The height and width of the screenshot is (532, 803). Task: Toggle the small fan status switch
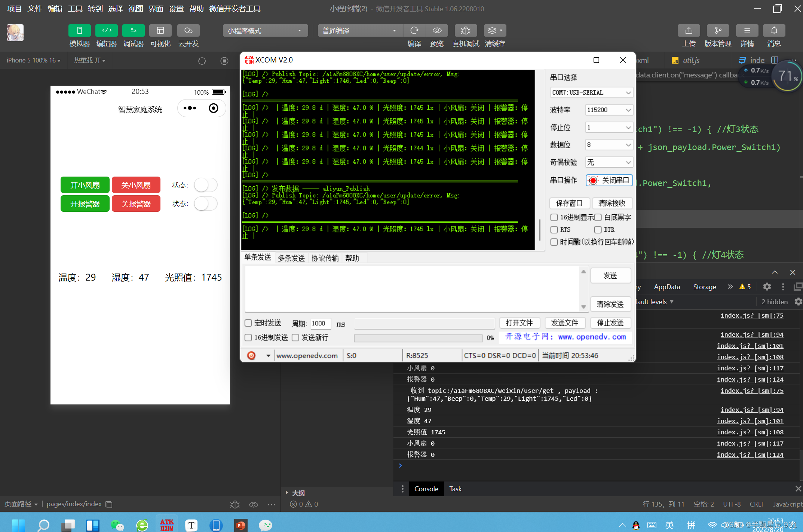coord(205,185)
